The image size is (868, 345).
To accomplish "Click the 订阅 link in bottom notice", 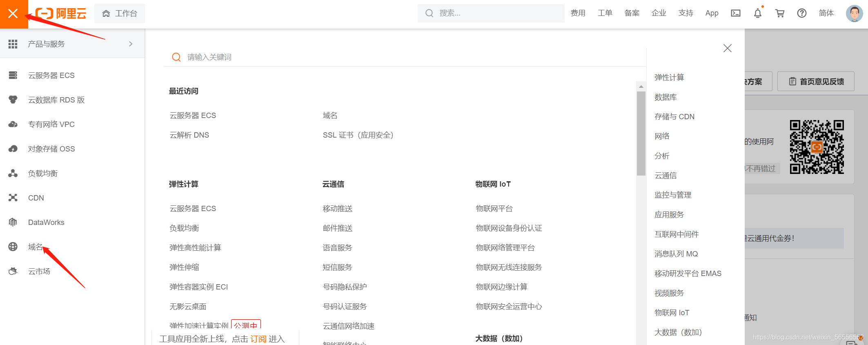I will [258, 339].
